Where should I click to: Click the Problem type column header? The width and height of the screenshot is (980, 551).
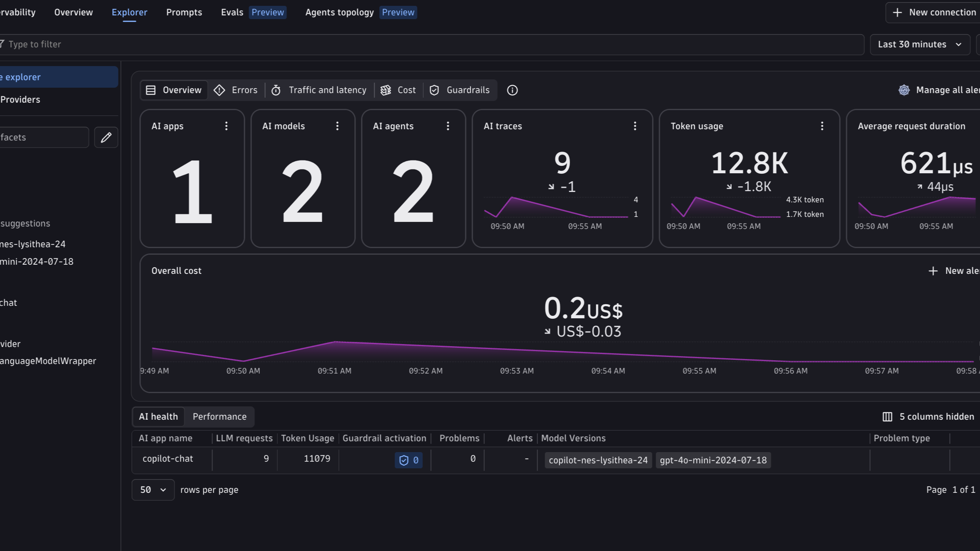tap(902, 438)
